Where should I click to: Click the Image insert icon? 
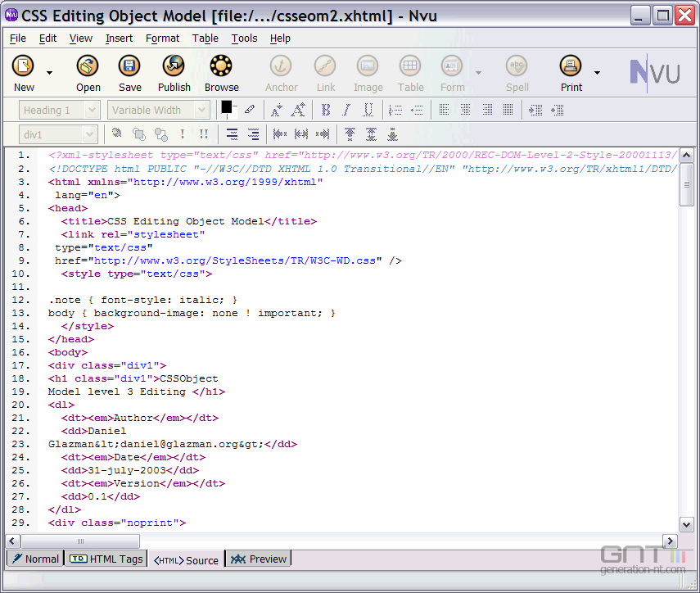pos(368,66)
